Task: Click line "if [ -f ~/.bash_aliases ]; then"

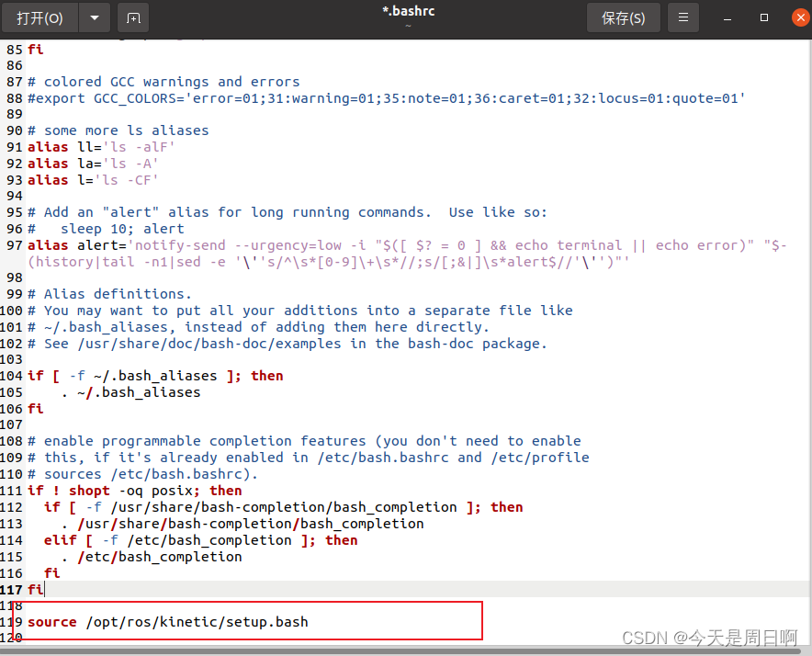Action: point(155,376)
